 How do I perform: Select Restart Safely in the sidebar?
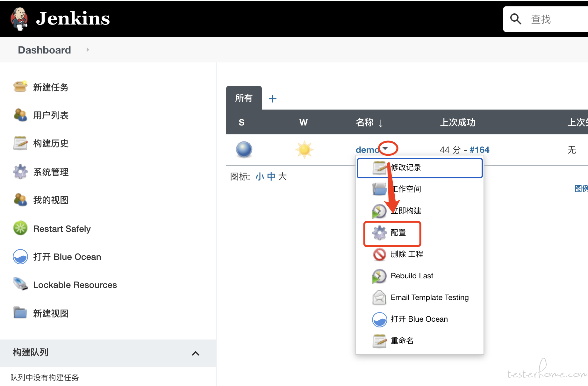point(62,229)
